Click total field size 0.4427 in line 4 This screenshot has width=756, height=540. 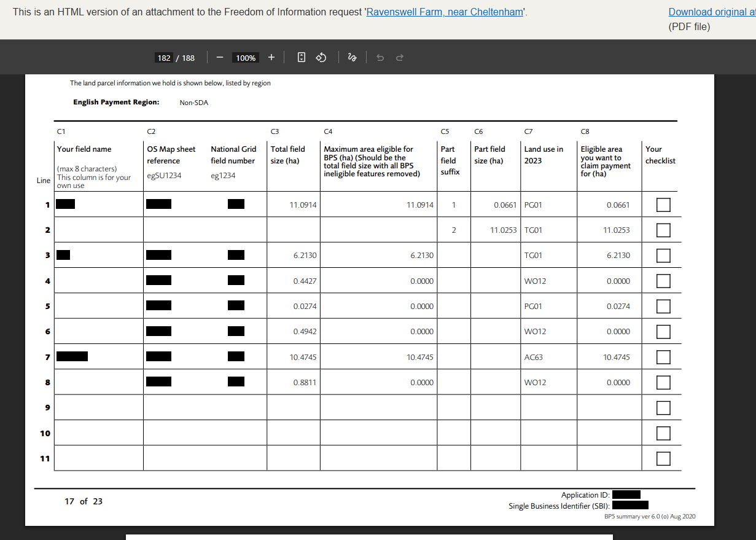pyautogui.click(x=305, y=281)
